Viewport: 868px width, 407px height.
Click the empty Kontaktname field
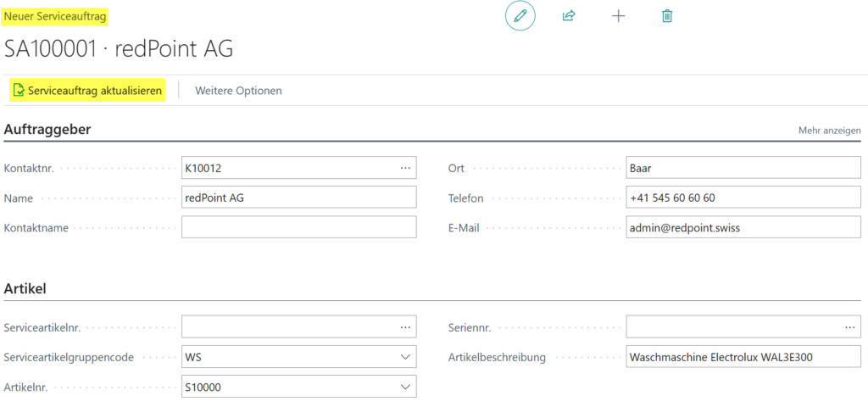point(299,227)
